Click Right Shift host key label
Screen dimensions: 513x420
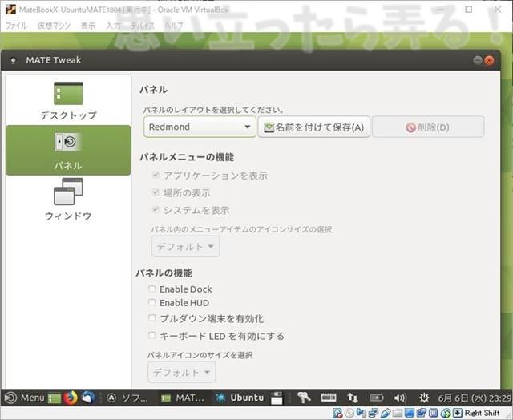pyautogui.click(x=482, y=413)
